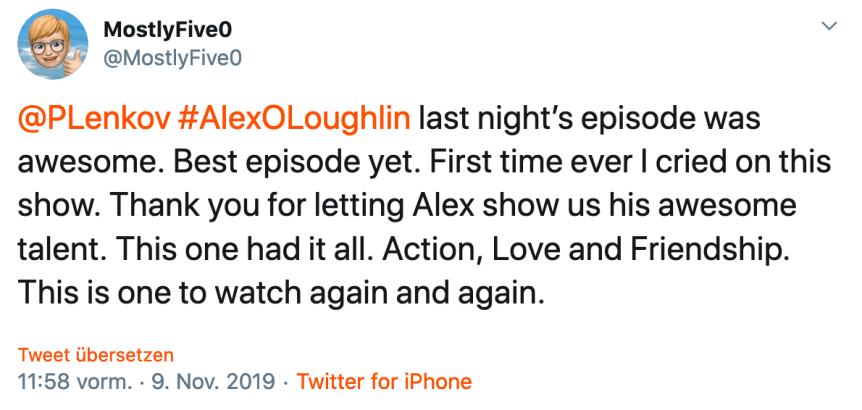Click the Tweet übersetzen translate link
862x410 pixels.
coord(97,355)
